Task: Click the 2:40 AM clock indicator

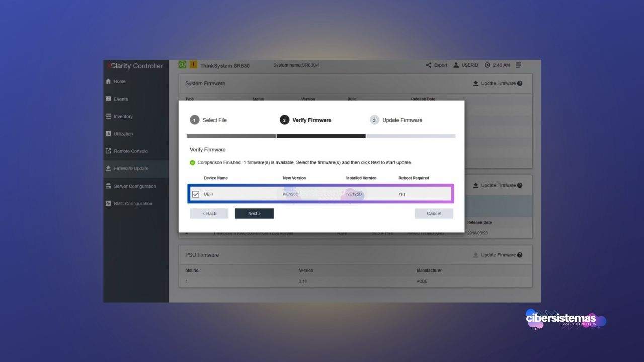Action: click(497, 65)
